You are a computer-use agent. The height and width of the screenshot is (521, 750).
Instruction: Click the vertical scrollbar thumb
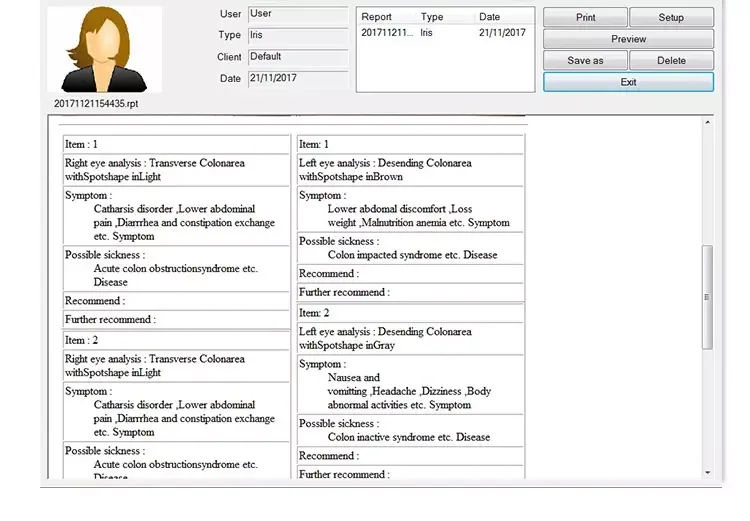pyautogui.click(x=708, y=297)
